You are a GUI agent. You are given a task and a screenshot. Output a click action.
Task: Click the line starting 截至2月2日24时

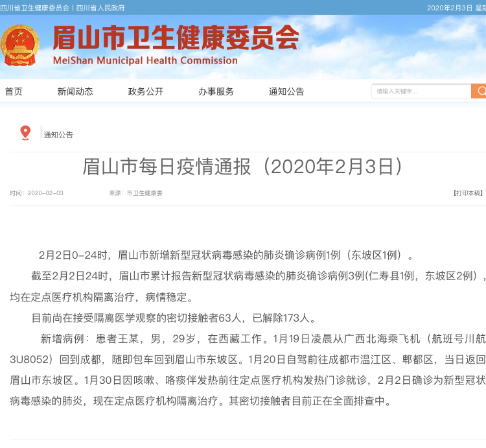tap(258, 276)
